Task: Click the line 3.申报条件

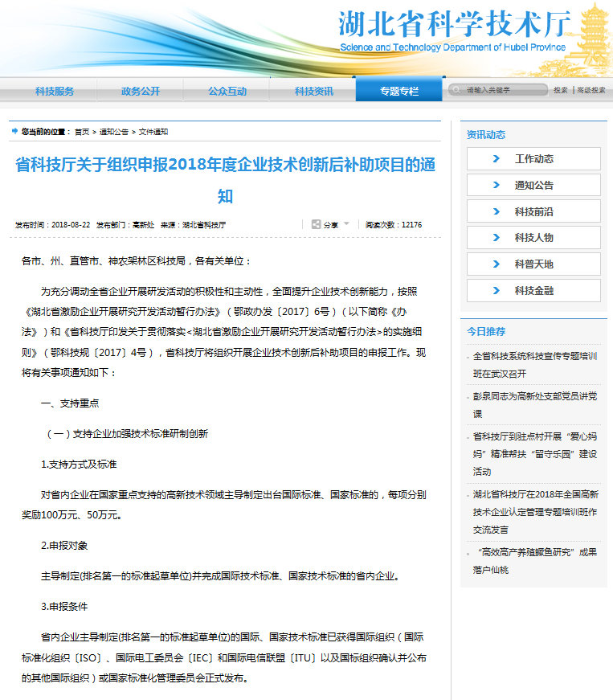Action: pos(64,606)
